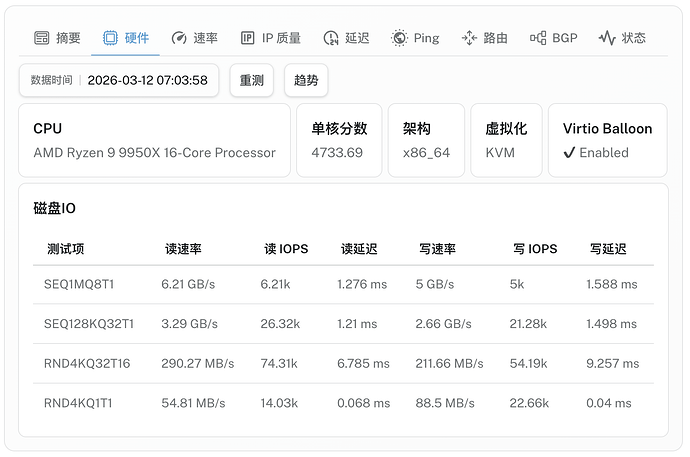Image resolution: width=690 pixels, height=457 pixels.
Task: Click the Virtio Balloon Enabled checkmark
Action: click(x=569, y=153)
